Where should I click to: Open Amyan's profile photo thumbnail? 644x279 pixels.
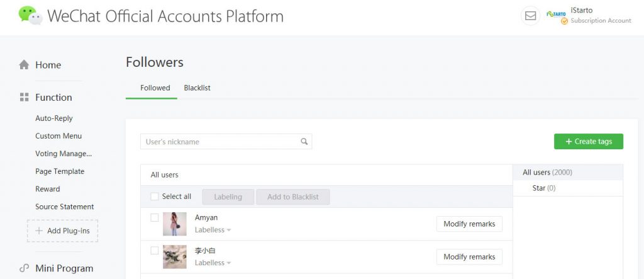(175, 224)
